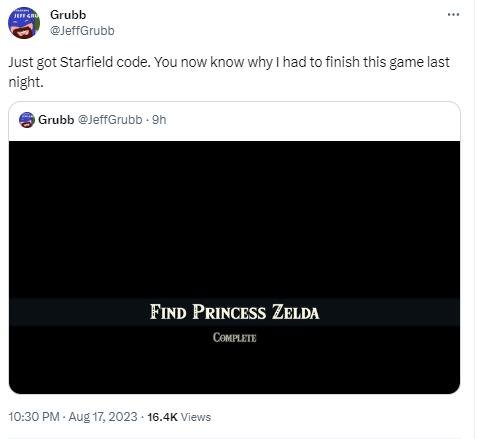Select the tweet text about Starfield code
The width and height of the screenshot is (477, 439).
tap(229, 72)
